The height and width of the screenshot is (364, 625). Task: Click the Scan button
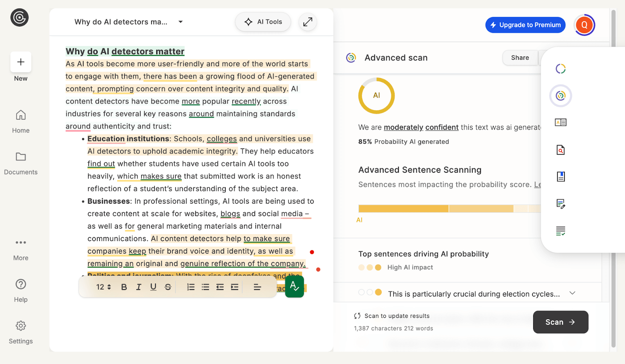coord(561,322)
